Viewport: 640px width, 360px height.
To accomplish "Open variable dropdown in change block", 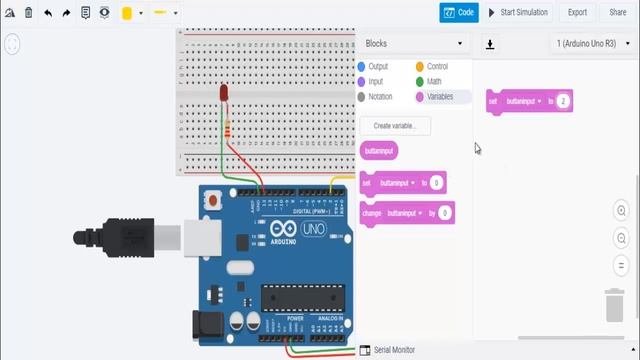I will pos(404,213).
